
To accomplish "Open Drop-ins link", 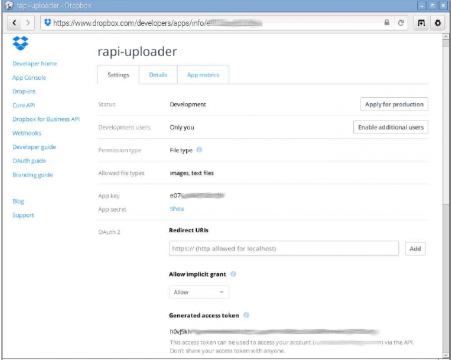I will click(x=24, y=91).
